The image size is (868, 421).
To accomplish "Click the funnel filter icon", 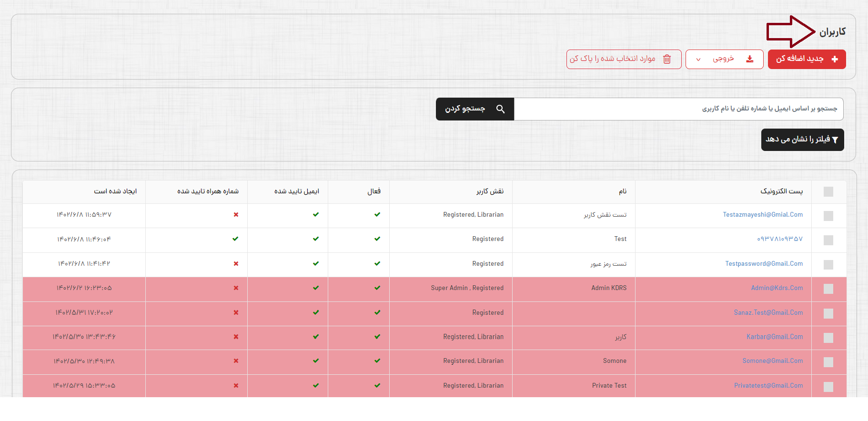I will (835, 140).
